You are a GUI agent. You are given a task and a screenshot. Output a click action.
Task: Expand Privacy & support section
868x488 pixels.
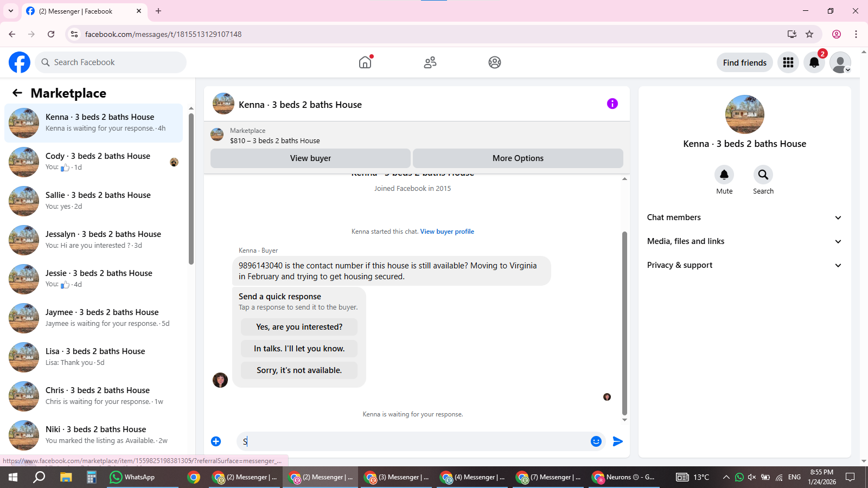[x=744, y=265]
